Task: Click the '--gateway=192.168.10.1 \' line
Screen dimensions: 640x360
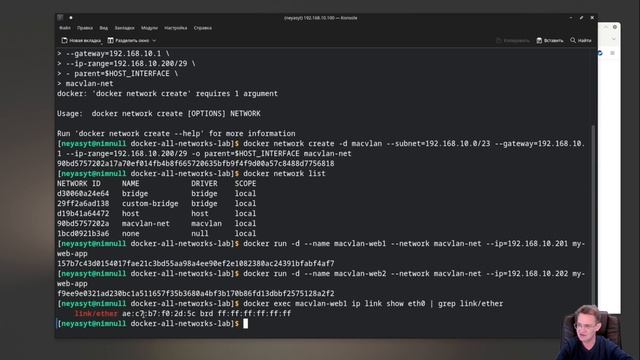Action: (113, 53)
